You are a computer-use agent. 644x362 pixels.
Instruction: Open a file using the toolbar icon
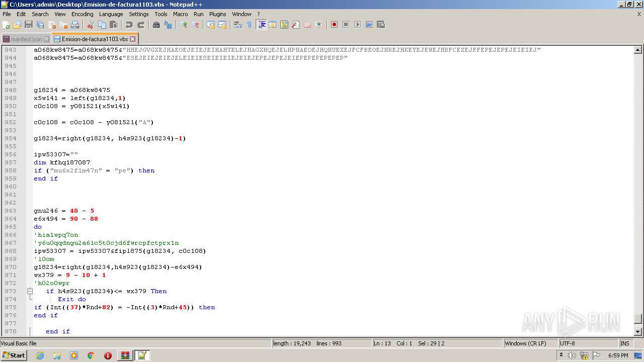pyautogui.click(x=17, y=25)
